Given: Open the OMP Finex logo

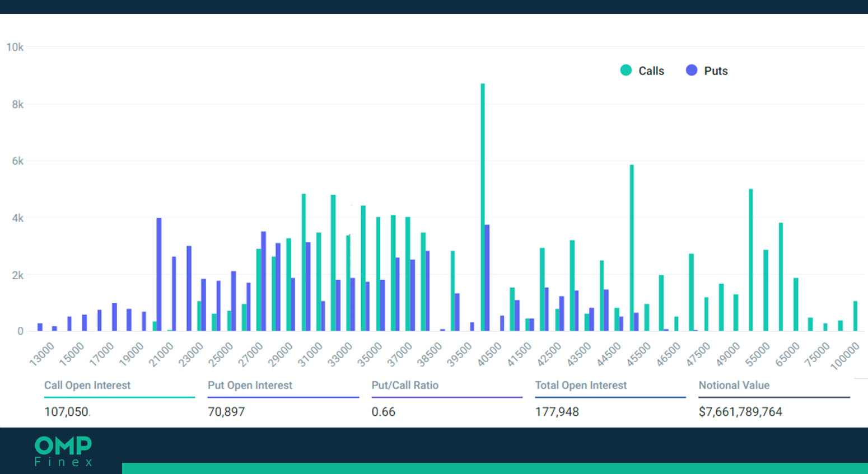Looking at the screenshot, I should point(63,451).
